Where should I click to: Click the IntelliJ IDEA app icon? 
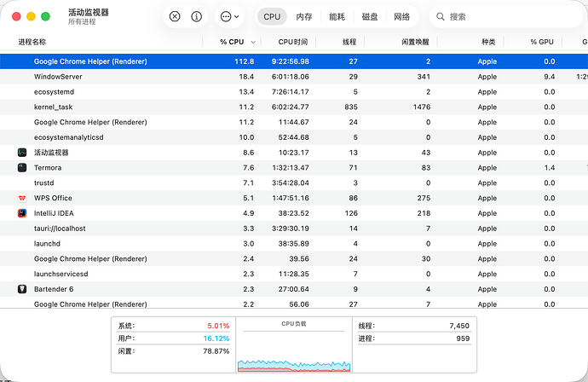coord(22,213)
